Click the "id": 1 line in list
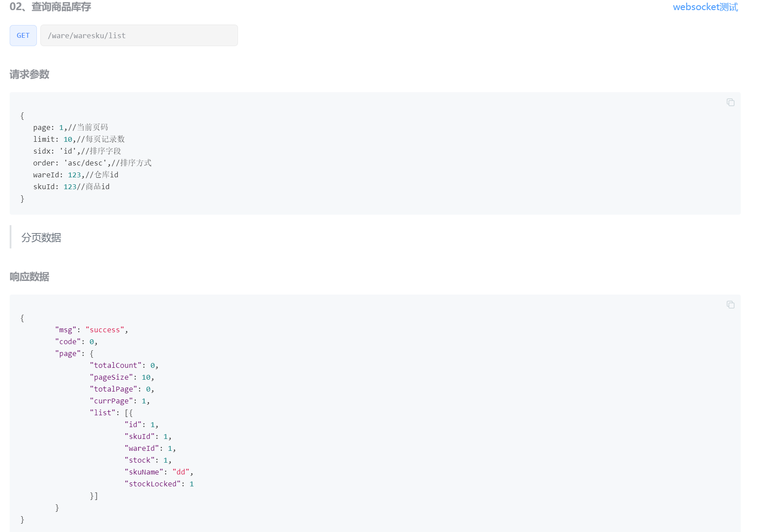This screenshot has width=782, height=532. [x=141, y=424]
